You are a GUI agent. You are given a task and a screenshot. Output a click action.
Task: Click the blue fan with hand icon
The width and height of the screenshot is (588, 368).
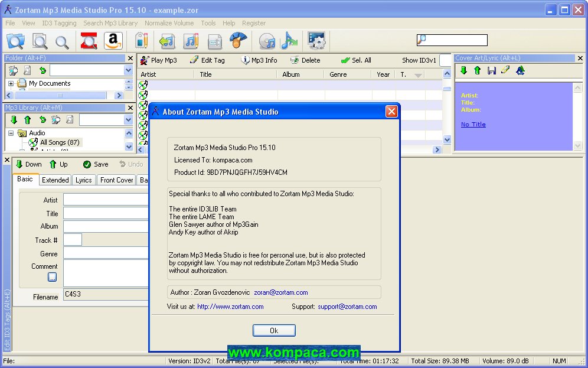238,41
